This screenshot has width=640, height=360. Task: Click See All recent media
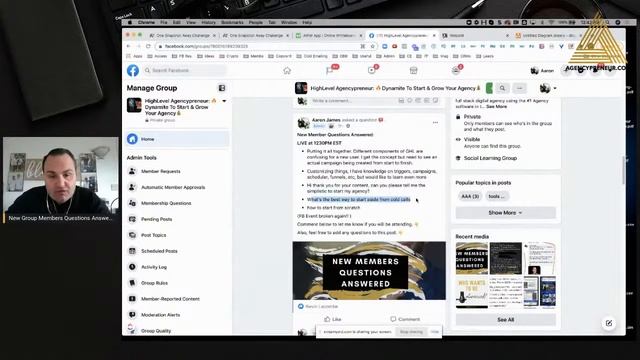pyautogui.click(x=505, y=320)
